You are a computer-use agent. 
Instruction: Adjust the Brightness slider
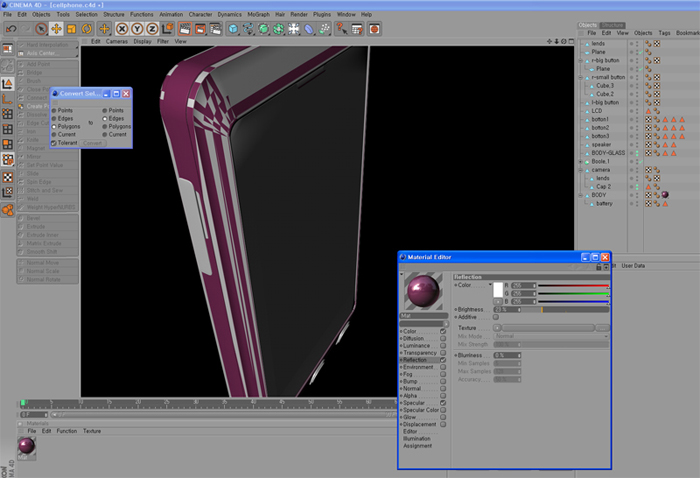point(566,310)
